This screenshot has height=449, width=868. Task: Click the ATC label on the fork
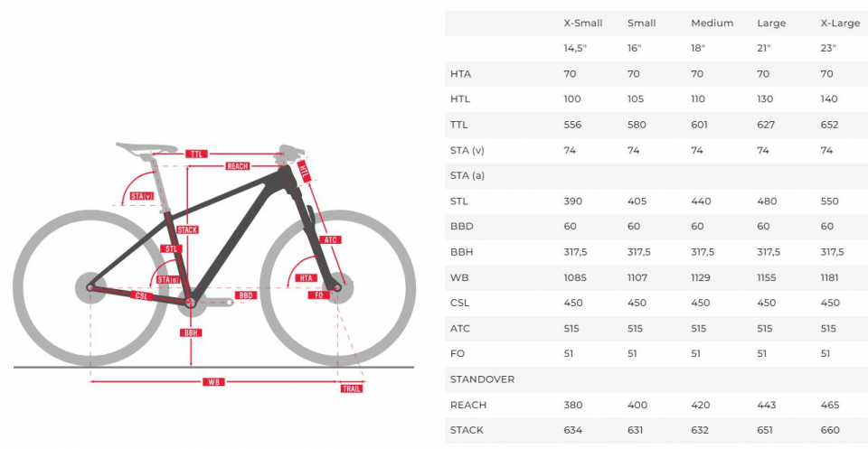(x=332, y=239)
